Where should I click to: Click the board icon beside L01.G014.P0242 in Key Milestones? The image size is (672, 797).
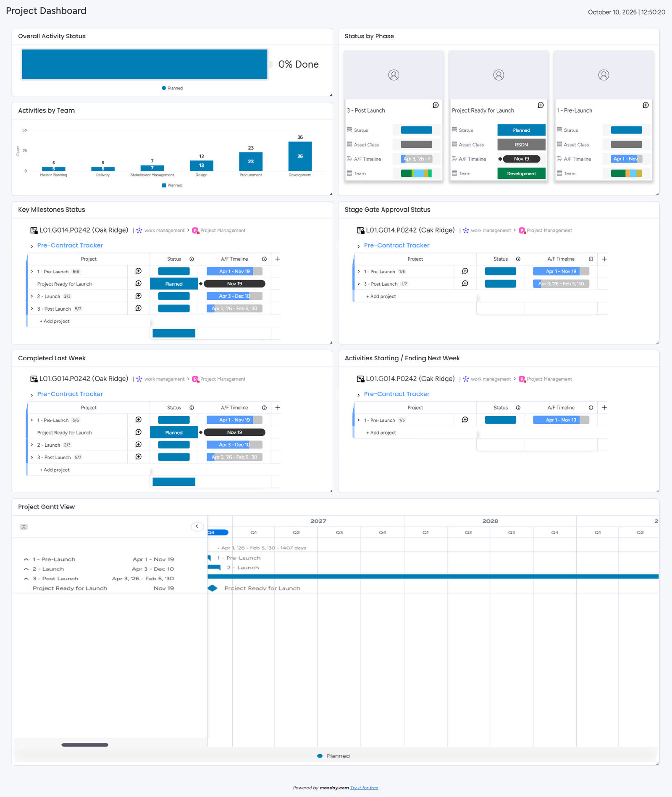coord(34,230)
